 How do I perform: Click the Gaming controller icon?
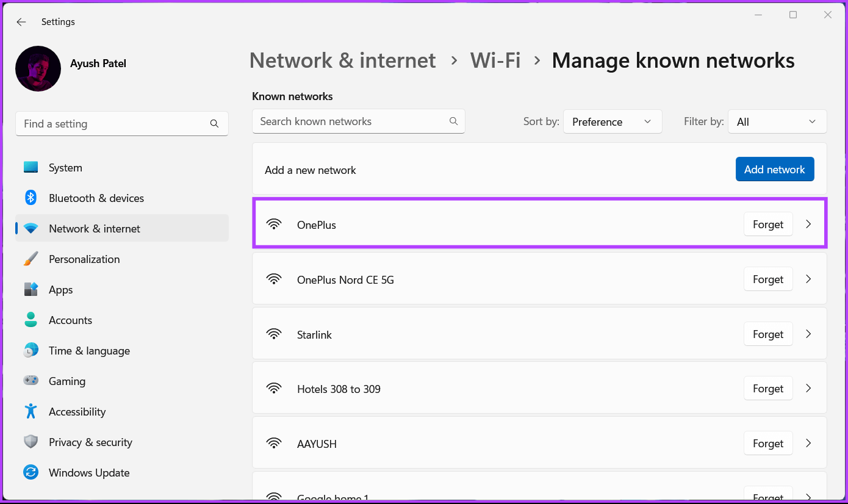[31, 381]
